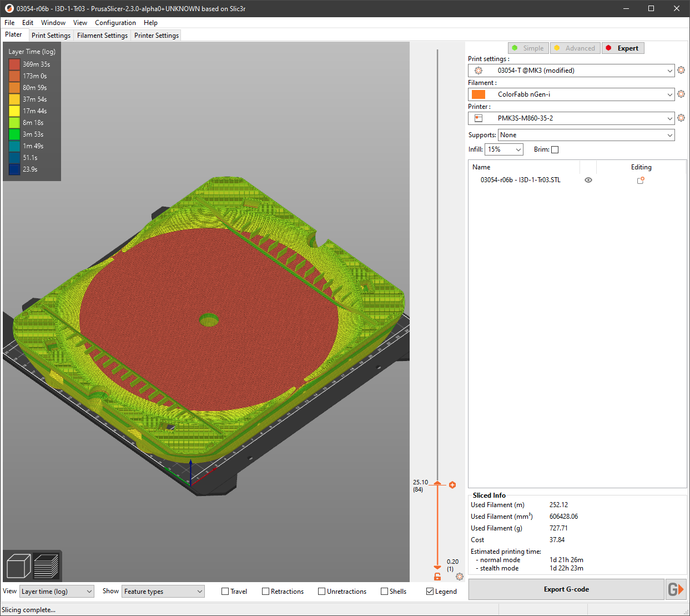The height and width of the screenshot is (616, 690).
Task: Toggle the layer slider lock icon
Action: [437, 577]
